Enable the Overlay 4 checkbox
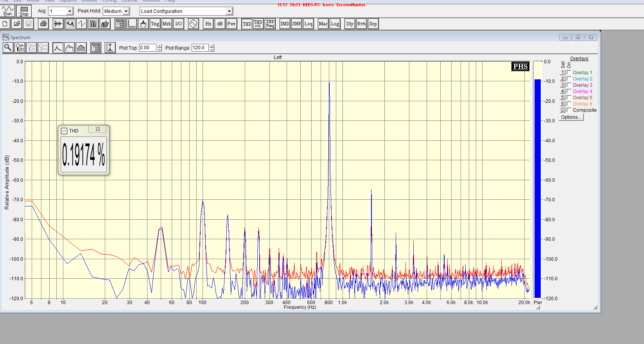This screenshot has height=344, width=644. point(569,91)
